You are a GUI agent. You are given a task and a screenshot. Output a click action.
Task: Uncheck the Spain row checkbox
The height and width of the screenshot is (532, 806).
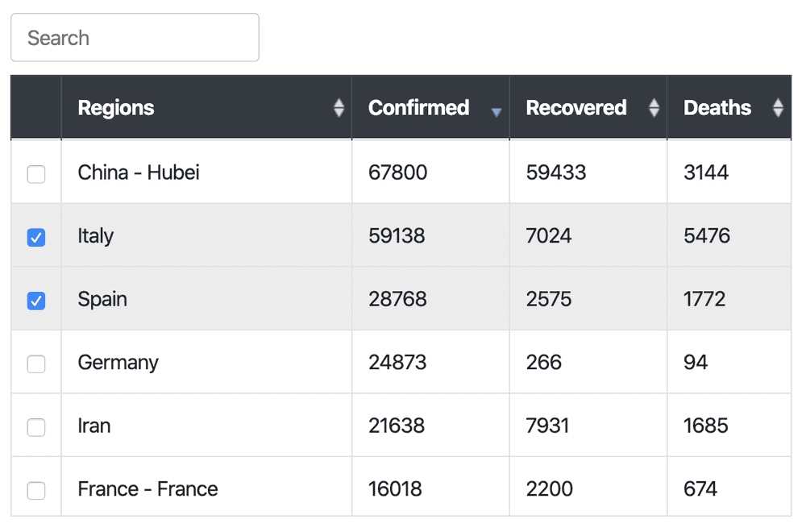coord(36,300)
